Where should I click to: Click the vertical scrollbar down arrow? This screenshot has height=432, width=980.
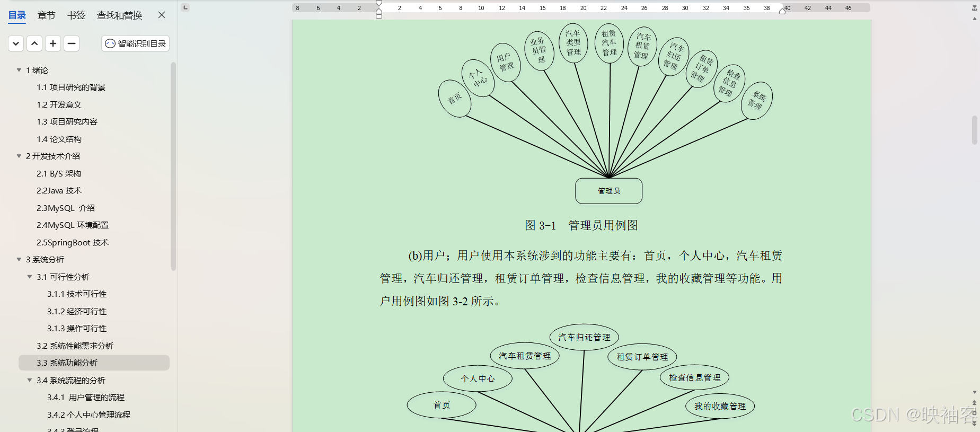point(974,392)
